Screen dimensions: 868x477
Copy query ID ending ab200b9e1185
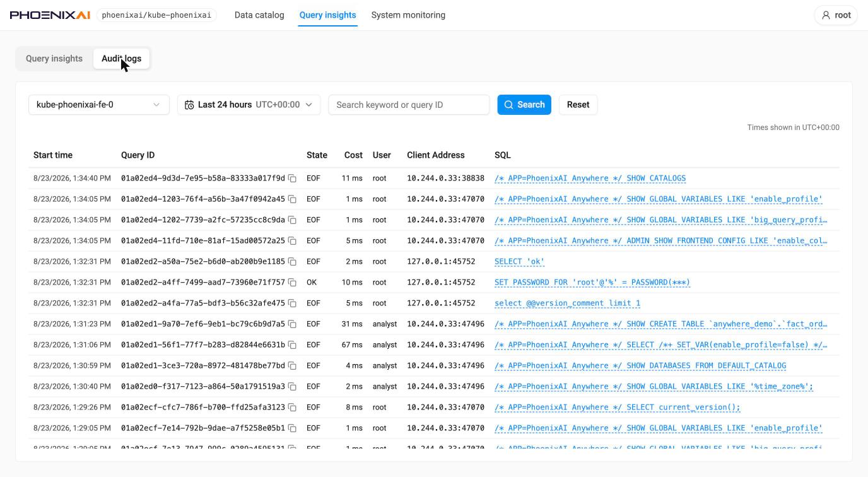point(293,262)
